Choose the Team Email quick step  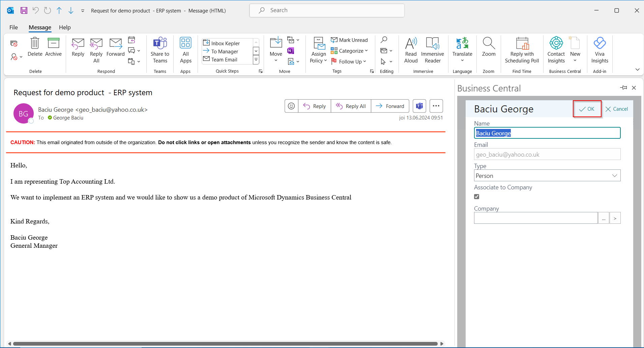[x=227, y=59]
